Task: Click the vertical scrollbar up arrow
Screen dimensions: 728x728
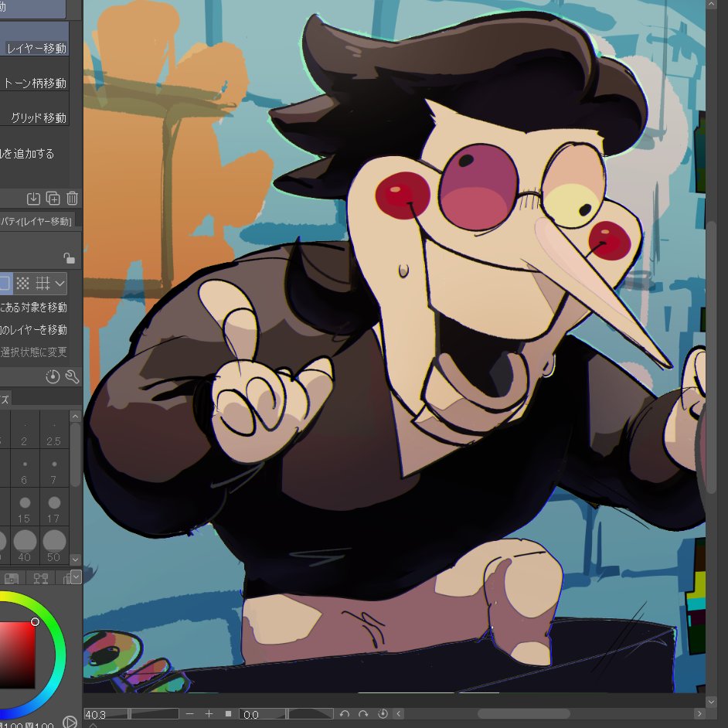Action: click(x=712, y=4)
